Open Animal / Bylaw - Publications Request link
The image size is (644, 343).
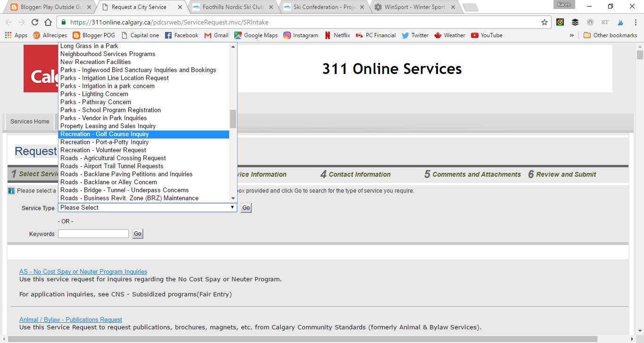(x=71, y=320)
